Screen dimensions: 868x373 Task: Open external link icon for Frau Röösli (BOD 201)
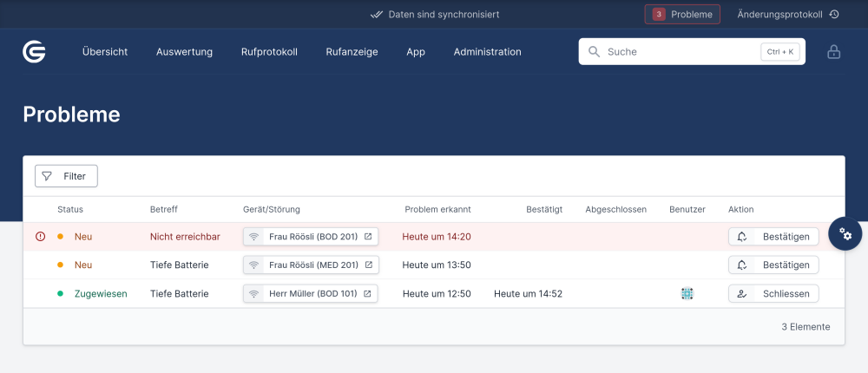367,237
